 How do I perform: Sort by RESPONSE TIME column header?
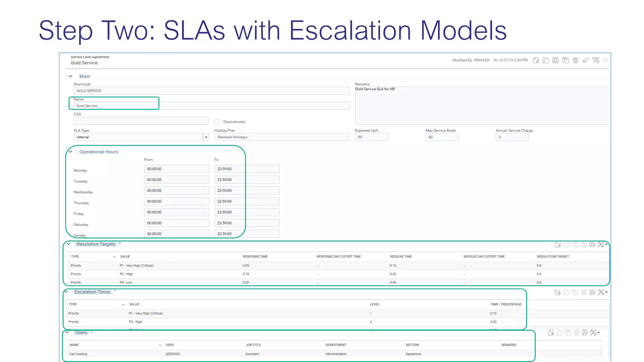pos(255,257)
